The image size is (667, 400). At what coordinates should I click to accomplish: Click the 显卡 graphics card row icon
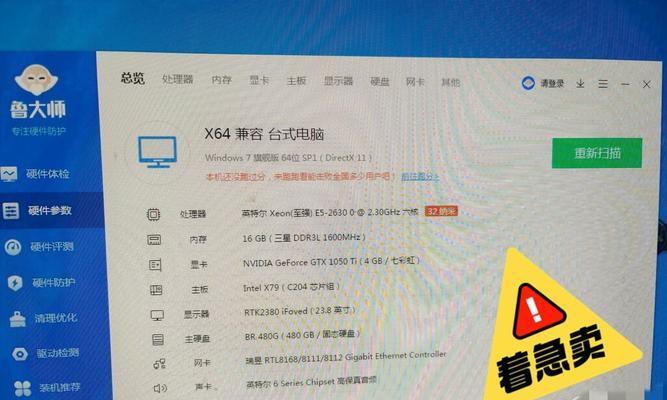pyautogui.click(x=155, y=265)
